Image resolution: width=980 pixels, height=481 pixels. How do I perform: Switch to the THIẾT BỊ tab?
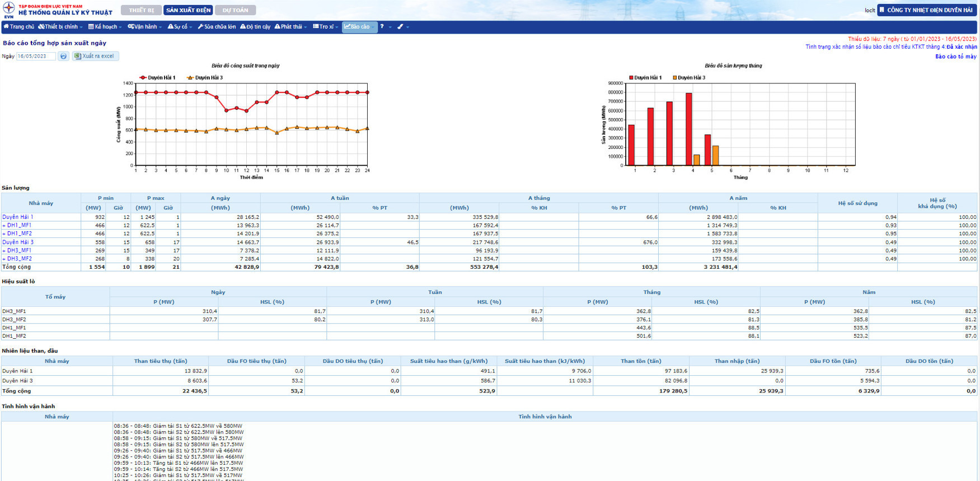point(141,10)
